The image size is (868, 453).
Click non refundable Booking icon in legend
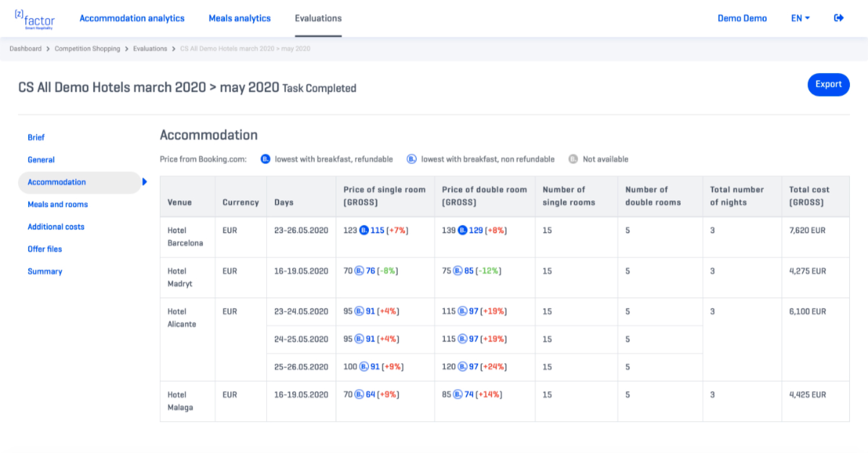pyautogui.click(x=411, y=159)
